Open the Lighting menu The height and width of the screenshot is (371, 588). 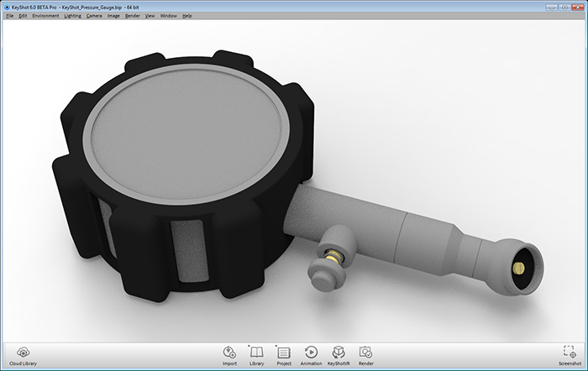73,16
